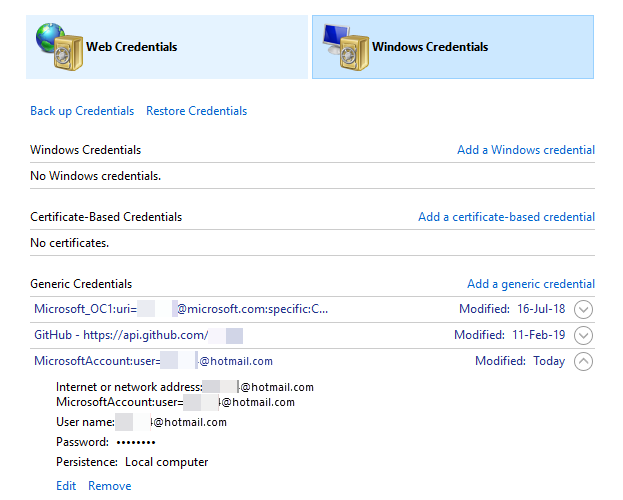Click the Persistence Local computer value

pyautogui.click(x=166, y=462)
